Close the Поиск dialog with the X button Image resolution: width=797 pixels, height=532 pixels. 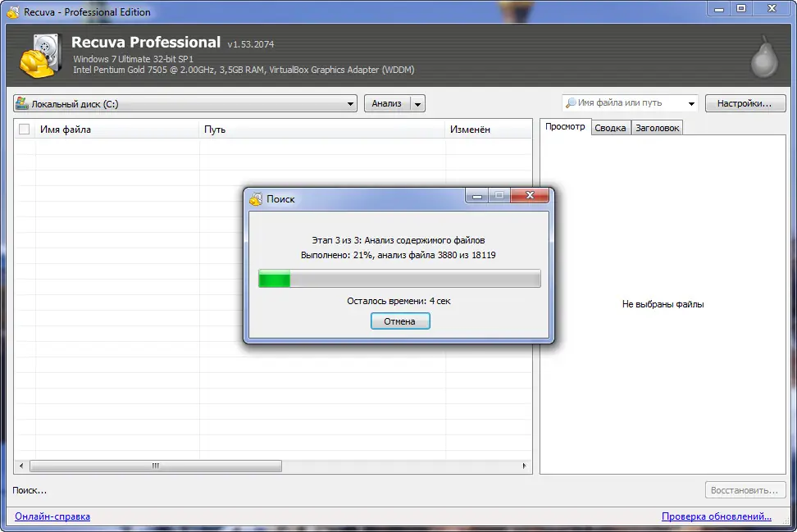click(x=530, y=195)
